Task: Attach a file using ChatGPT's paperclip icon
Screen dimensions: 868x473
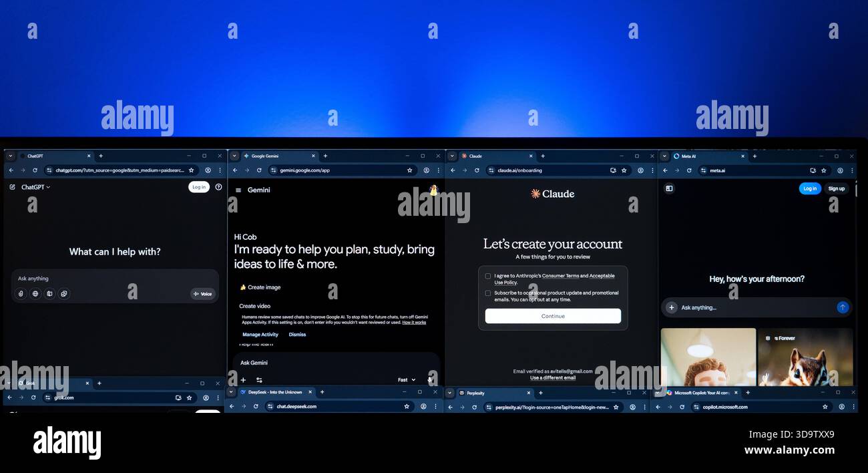Action: click(21, 293)
